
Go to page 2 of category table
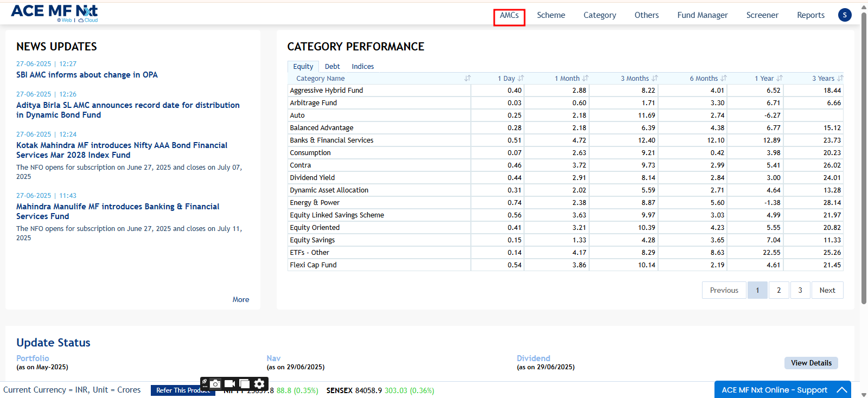[778, 290]
